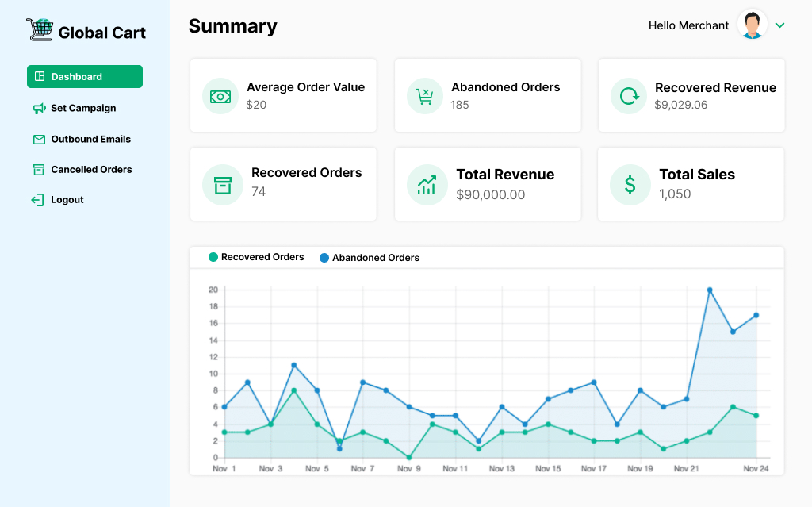This screenshot has height=507, width=812.
Task: Click Logout in the sidebar
Action: [x=67, y=200]
